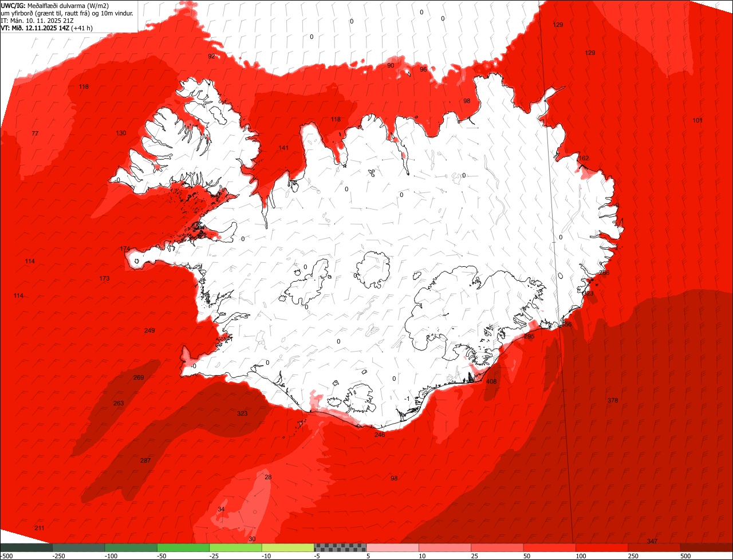The image size is (733, 560).
Task: Click the map value '34' in the southern ocean
Action: pos(222,509)
